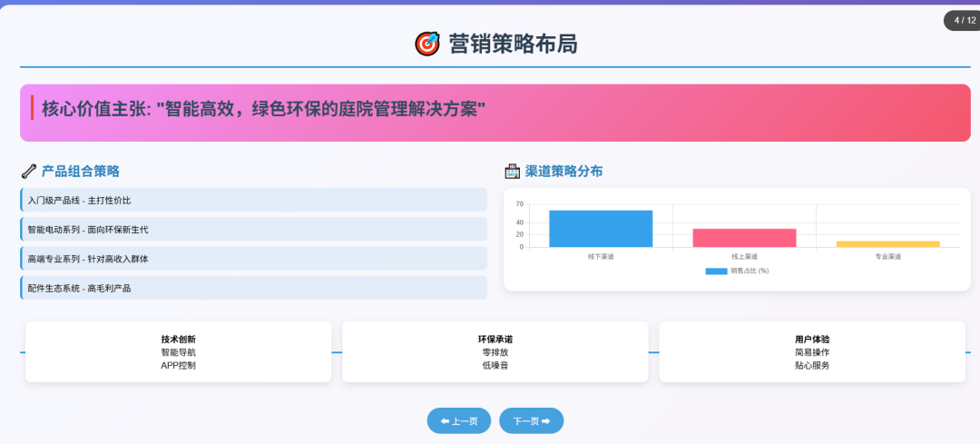The width and height of the screenshot is (980, 444).
Task: Click the pink 线上渠道 bar in chart
Action: pyautogui.click(x=744, y=238)
